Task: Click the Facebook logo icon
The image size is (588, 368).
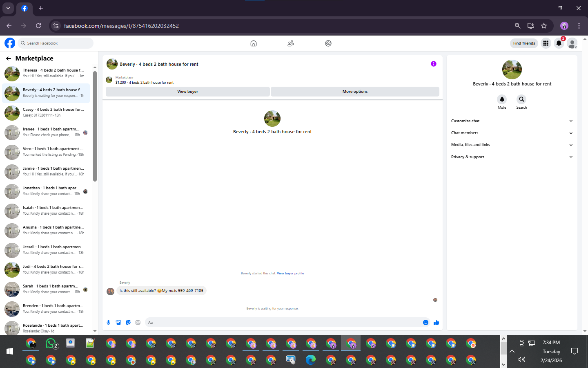Action: tap(10, 43)
